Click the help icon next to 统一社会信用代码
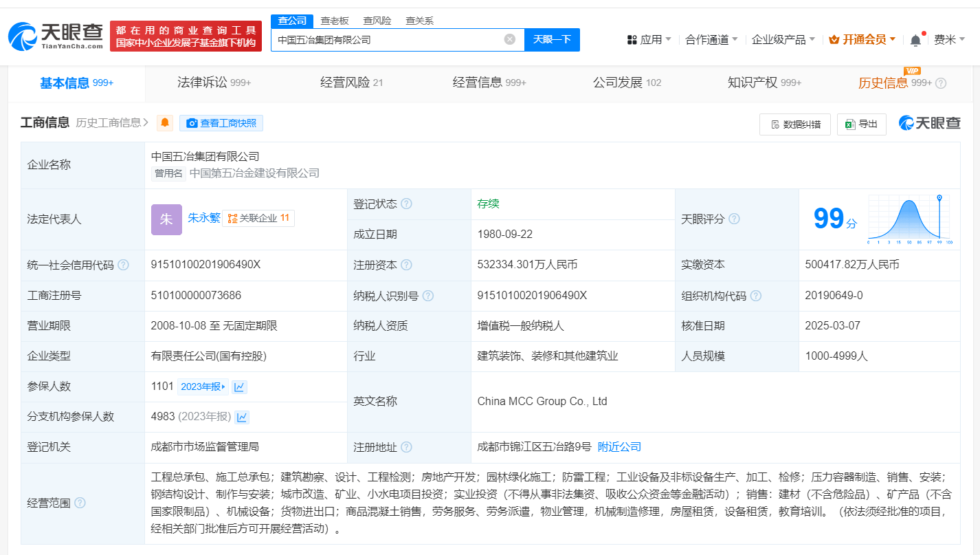The width and height of the screenshot is (980, 555). [x=123, y=265]
